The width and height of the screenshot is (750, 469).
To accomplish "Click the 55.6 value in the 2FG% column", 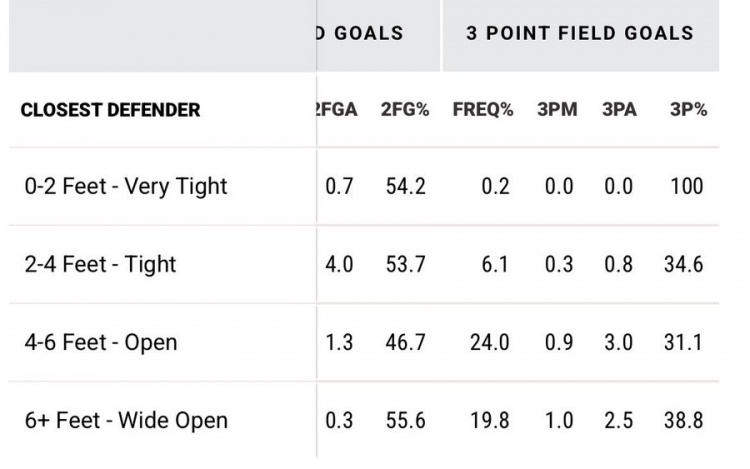I will click(x=405, y=420).
